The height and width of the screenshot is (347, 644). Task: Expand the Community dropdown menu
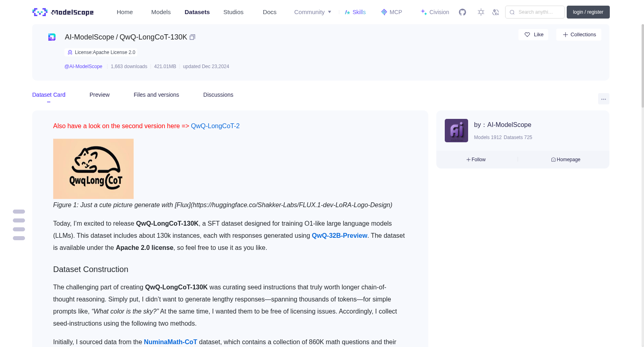tap(313, 12)
